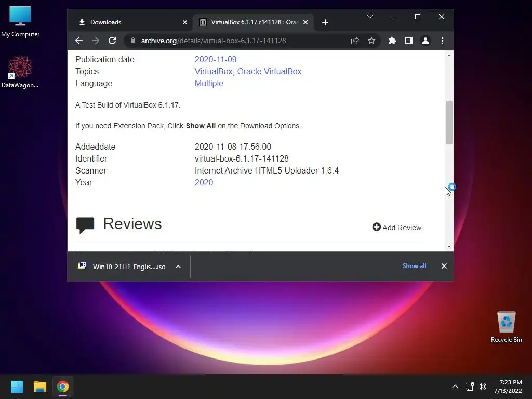Click the forward navigation arrow

pos(96,41)
